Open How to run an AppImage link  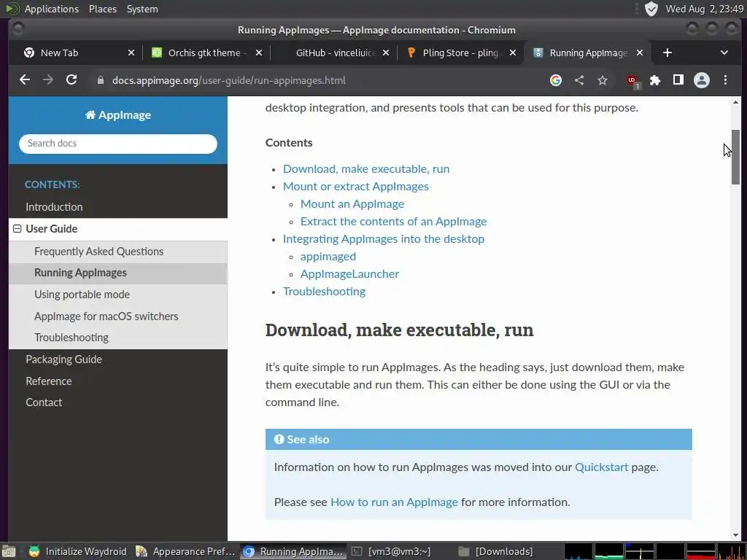pyautogui.click(x=394, y=502)
